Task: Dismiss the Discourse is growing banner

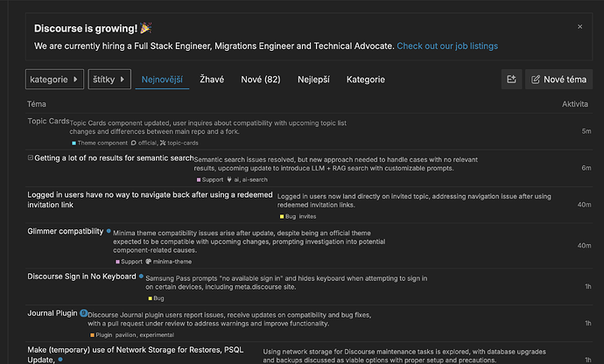Action: pos(579,26)
